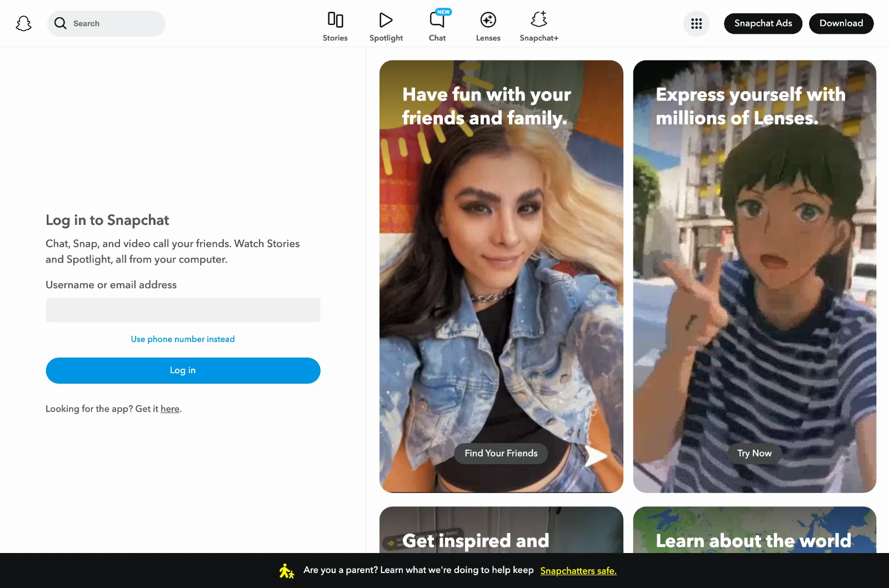Click the 'here' app download link

coord(170,409)
